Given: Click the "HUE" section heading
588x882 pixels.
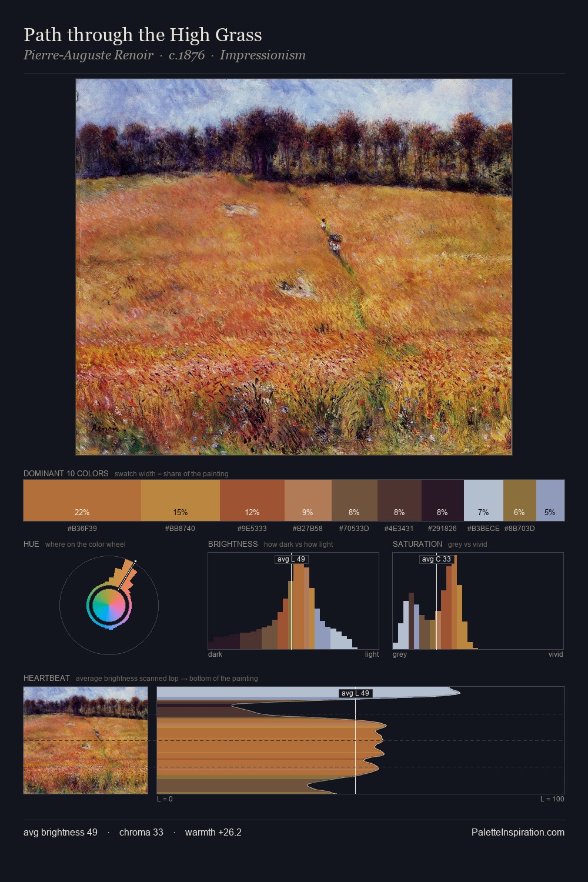Looking at the screenshot, I should click(31, 544).
